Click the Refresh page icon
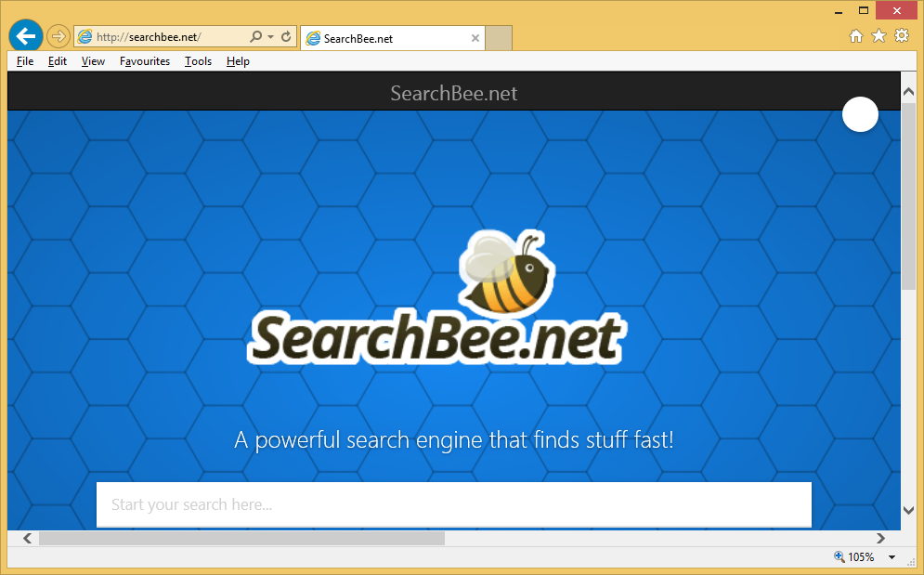 [x=286, y=36]
